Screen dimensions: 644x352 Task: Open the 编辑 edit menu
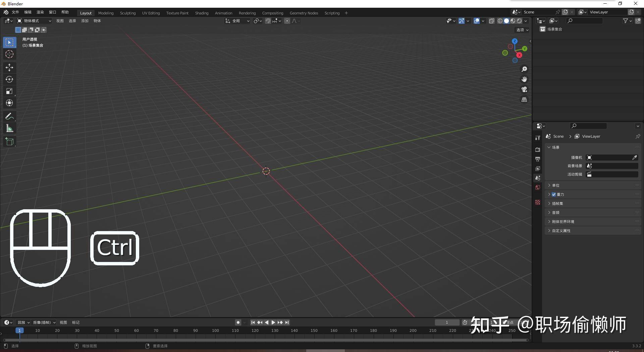pyautogui.click(x=28, y=12)
